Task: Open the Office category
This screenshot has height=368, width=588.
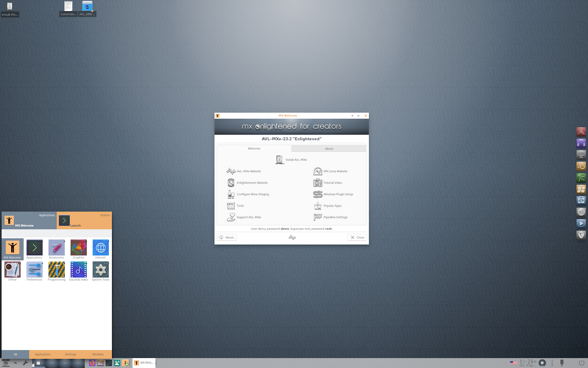Action: tap(12, 271)
